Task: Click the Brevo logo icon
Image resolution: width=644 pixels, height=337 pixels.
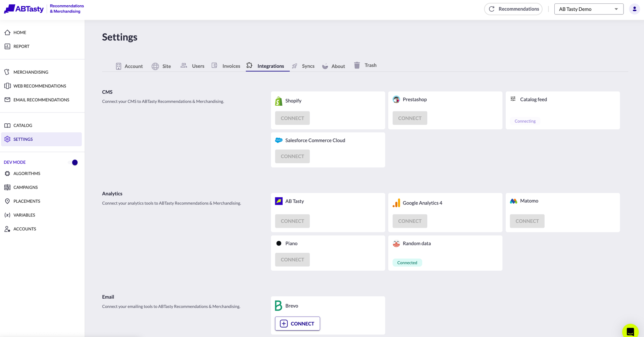Action: pos(278,306)
